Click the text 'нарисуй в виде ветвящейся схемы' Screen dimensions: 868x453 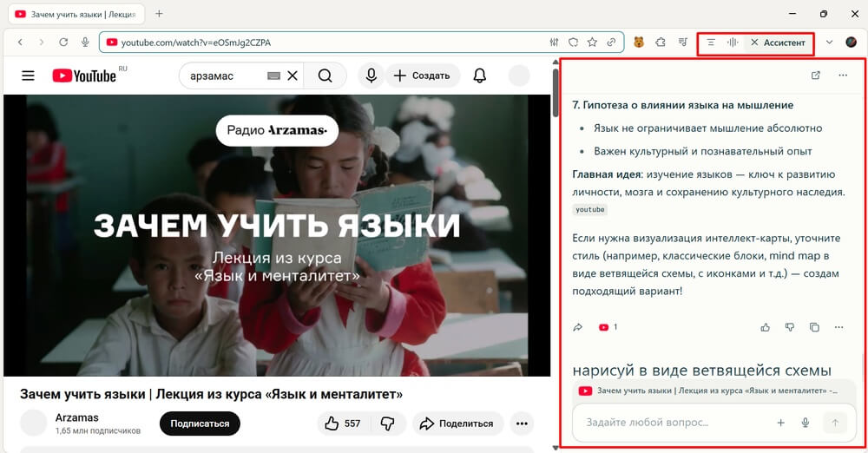(702, 370)
